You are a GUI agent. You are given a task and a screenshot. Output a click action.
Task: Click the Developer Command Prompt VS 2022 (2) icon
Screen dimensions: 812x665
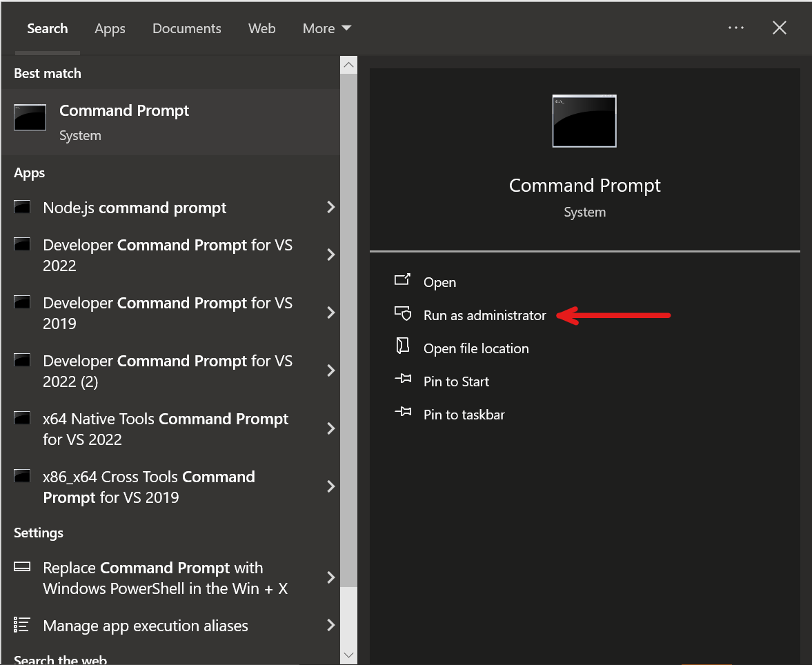pos(22,361)
